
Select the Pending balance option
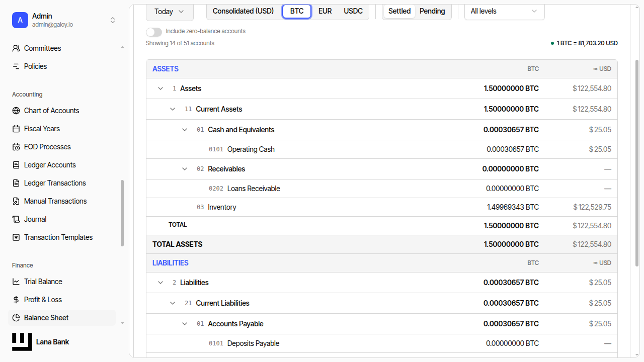click(x=432, y=11)
